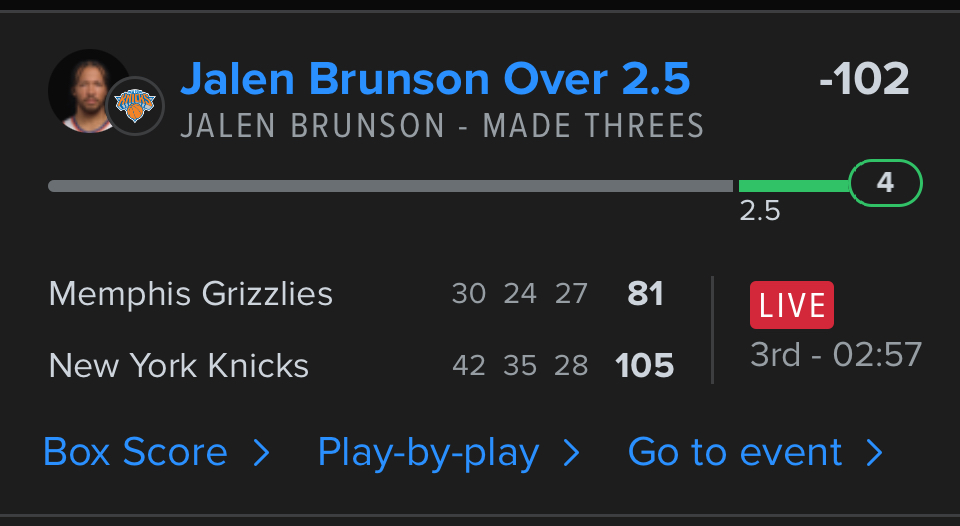
Task: Click the green segment of the progress bar
Action: pos(793,186)
